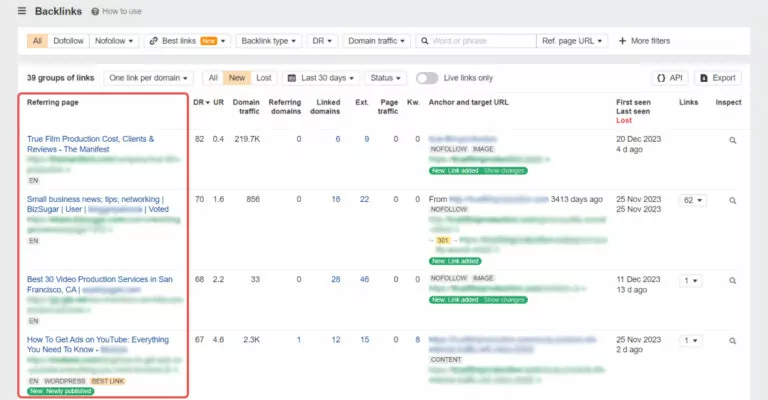Inspect the BizSugar backlink row
The image size is (768, 400).
(x=732, y=200)
